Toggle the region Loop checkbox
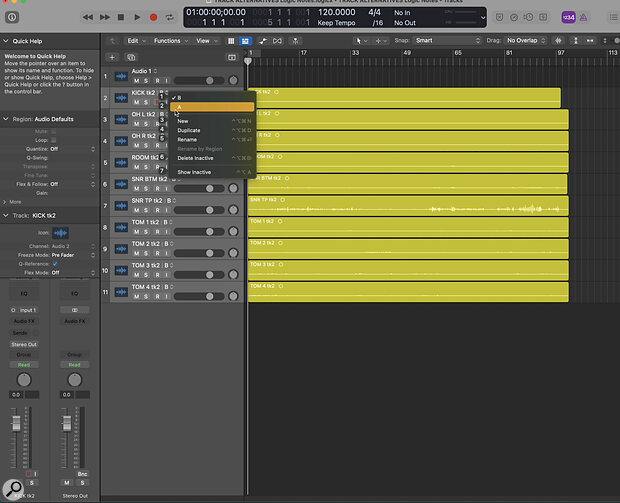 pyautogui.click(x=54, y=140)
